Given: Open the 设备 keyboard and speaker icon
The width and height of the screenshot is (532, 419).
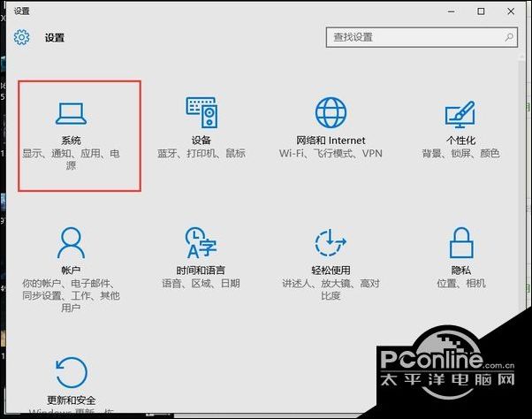Looking at the screenshot, I should tap(201, 112).
